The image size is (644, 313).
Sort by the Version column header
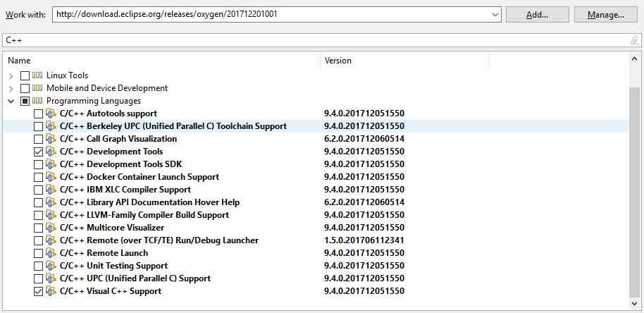(405, 61)
